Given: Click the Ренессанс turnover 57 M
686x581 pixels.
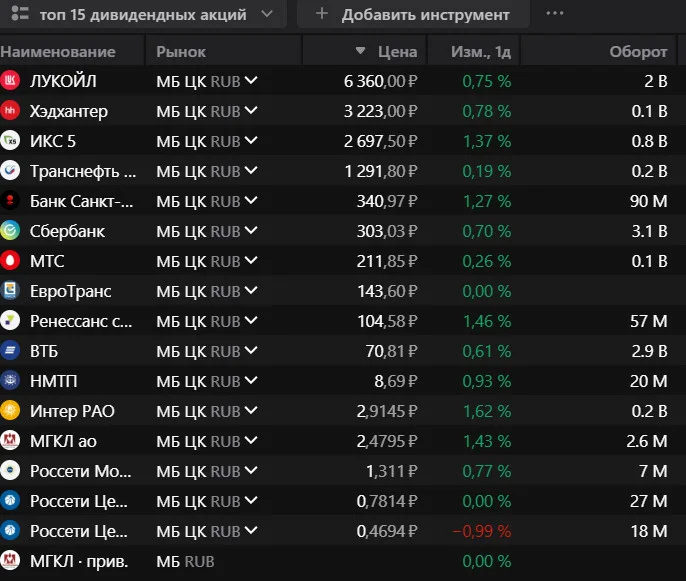Looking at the screenshot, I should tap(649, 321).
